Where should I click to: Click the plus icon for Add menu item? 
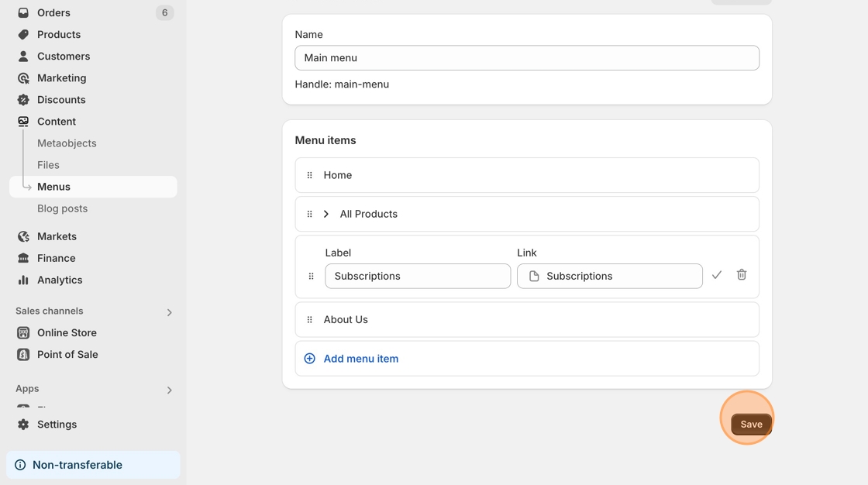point(310,359)
